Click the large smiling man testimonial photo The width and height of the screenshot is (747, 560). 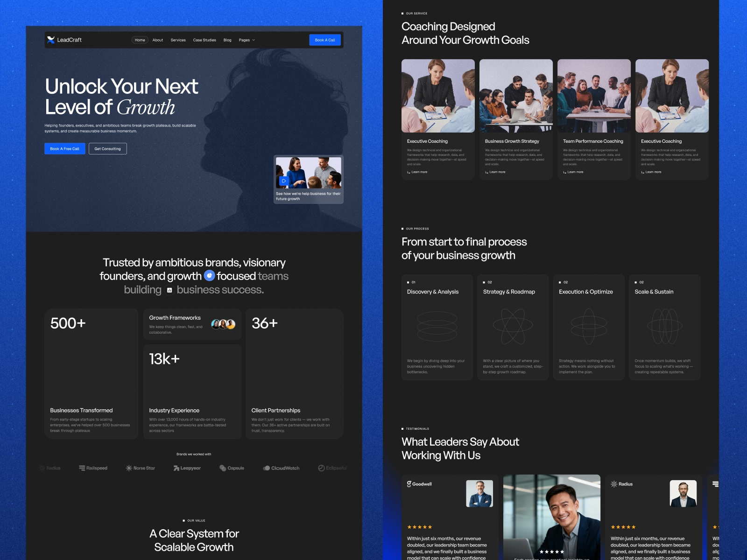(552, 517)
